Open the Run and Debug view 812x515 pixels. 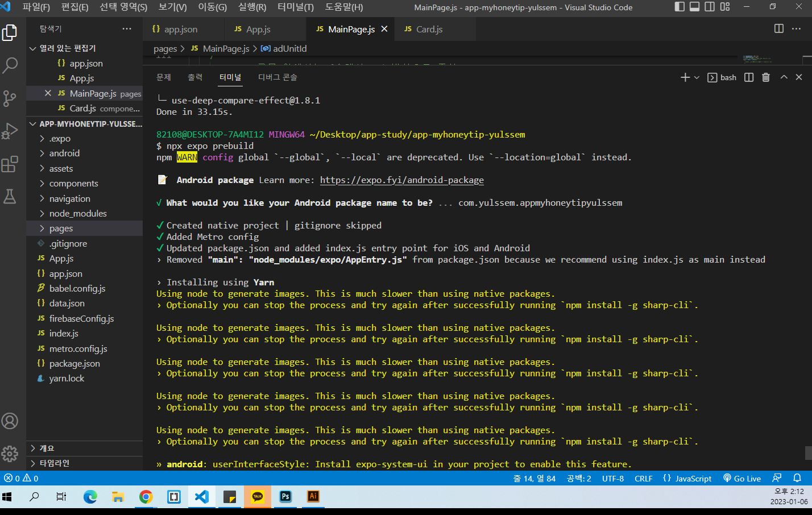click(10, 131)
